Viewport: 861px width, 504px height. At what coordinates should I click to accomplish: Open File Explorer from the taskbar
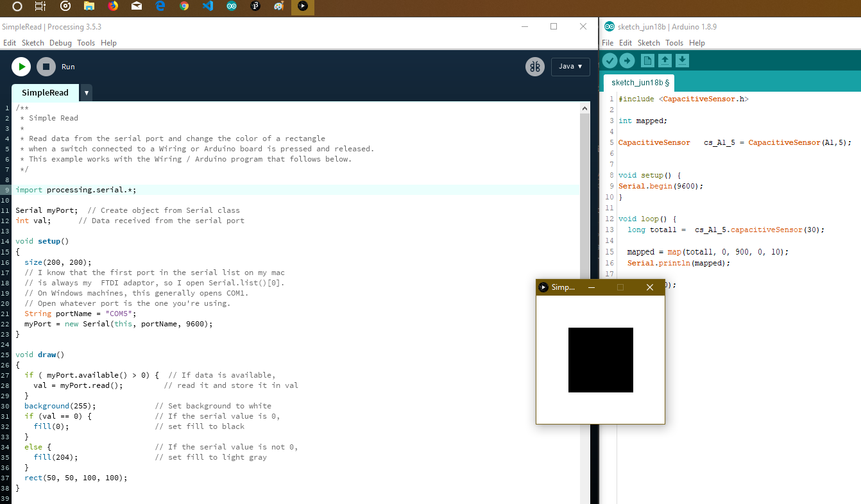89,6
